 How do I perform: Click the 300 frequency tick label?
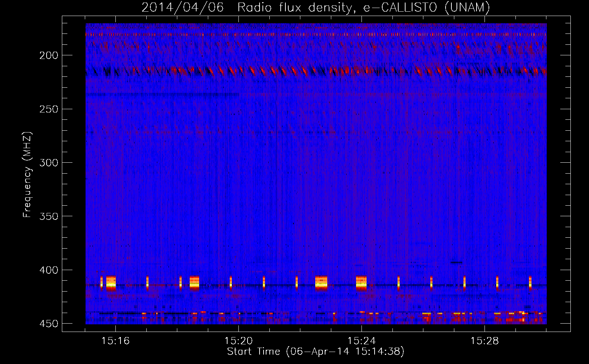tap(49, 163)
